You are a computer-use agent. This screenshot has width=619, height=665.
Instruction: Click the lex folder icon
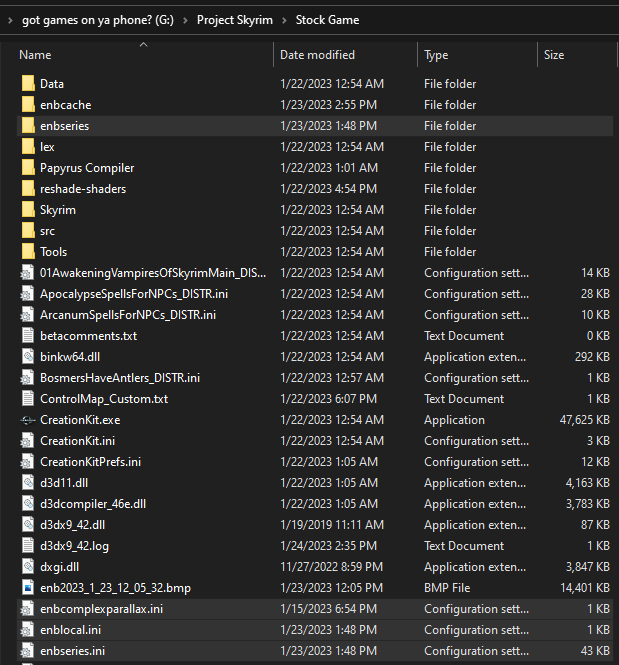(28, 147)
